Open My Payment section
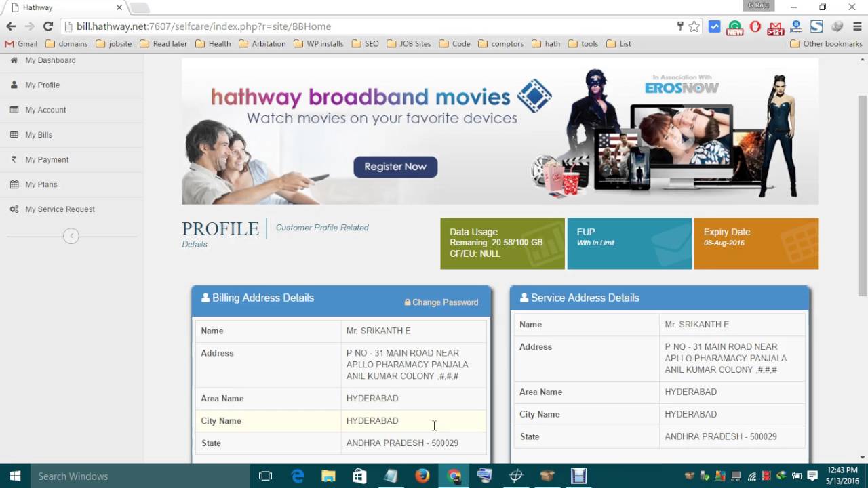868x488 pixels. coord(71,159)
